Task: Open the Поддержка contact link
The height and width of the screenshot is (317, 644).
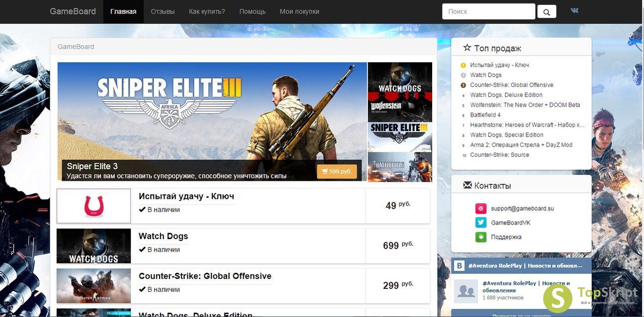Action: point(506,237)
